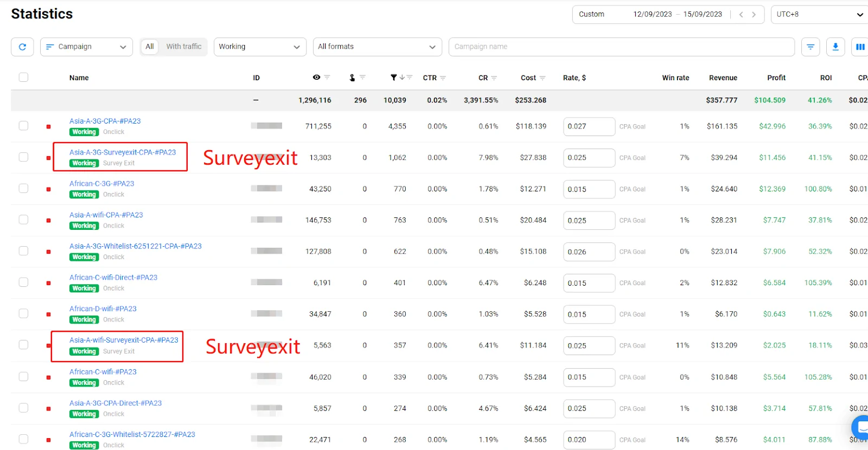Image resolution: width=868 pixels, height=450 pixels.
Task: Sort by conversions funnel icon
Action: [394, 78]
